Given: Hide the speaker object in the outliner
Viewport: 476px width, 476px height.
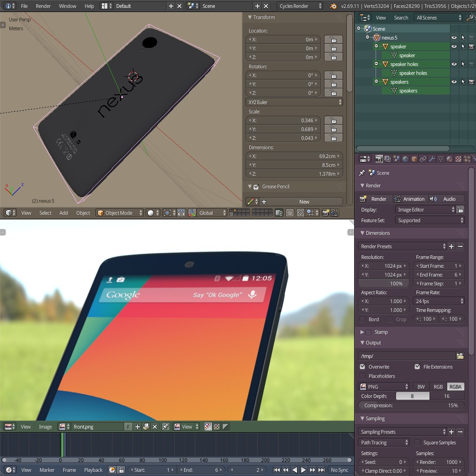Looking at the screenshot, I should pyautogui.click(x=454, y=46).
